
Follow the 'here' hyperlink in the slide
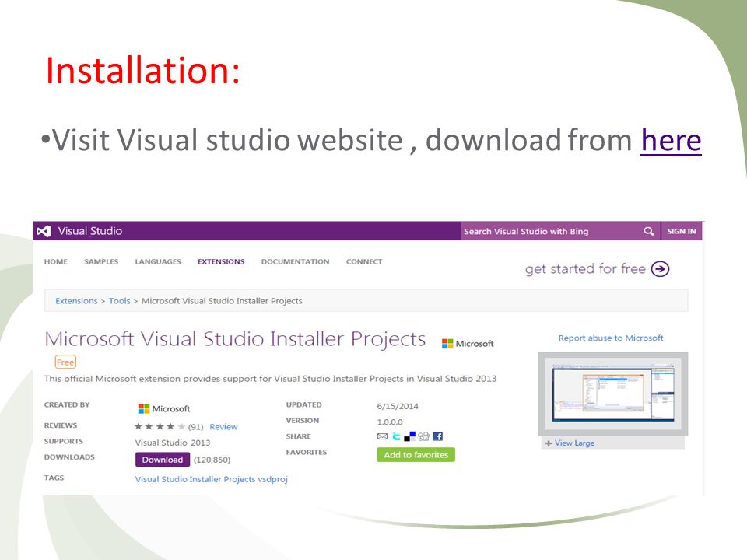pyautogui.click(x=671, y=140)
